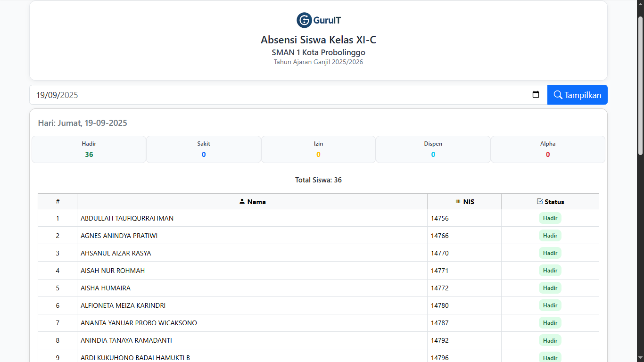Select the Sakit summary card

point(204,149)
